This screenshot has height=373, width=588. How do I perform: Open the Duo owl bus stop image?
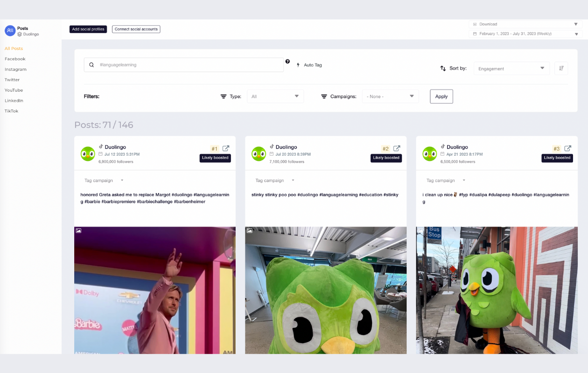point(497,290)
